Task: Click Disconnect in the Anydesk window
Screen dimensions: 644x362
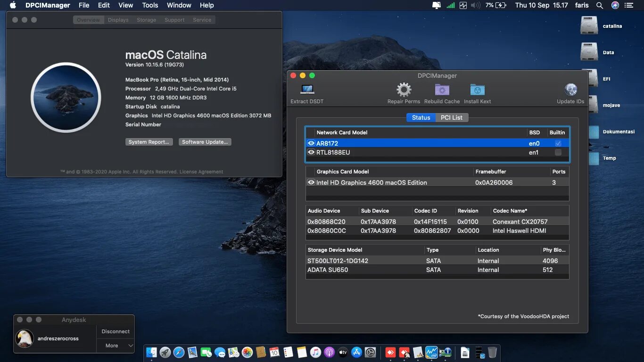Action: click(x=116, y=331)
